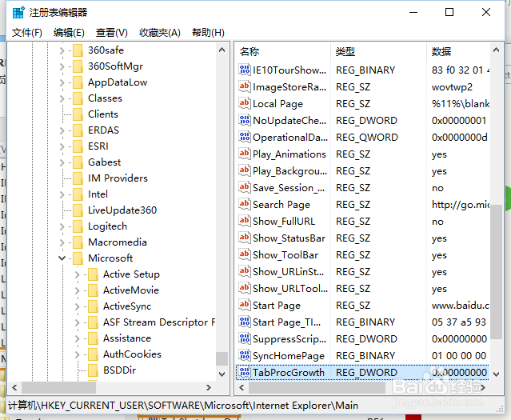The height and width of the screenshot is (420, 511).
Task: Select the TabProcGrowth DWORD icon
Action: coord(245,372)
